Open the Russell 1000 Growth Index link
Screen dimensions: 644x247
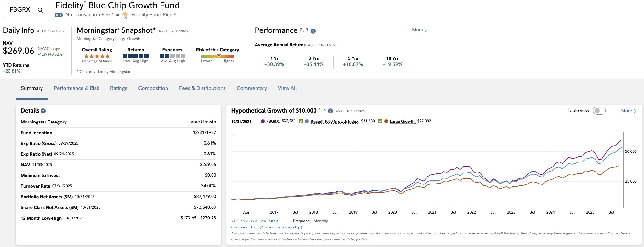point(335,121)
